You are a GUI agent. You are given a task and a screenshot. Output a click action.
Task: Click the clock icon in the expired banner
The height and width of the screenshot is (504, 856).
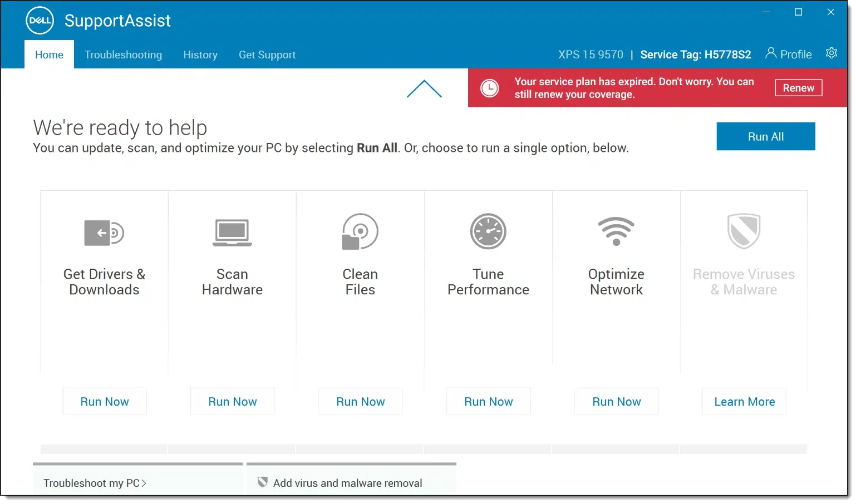490,88
